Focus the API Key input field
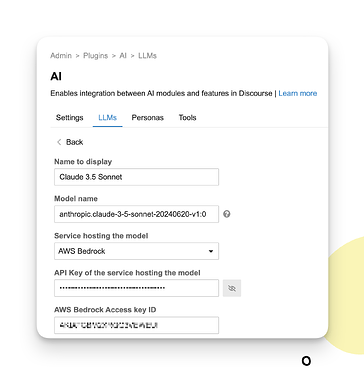364x375 pixels. (x=136, y=288)
